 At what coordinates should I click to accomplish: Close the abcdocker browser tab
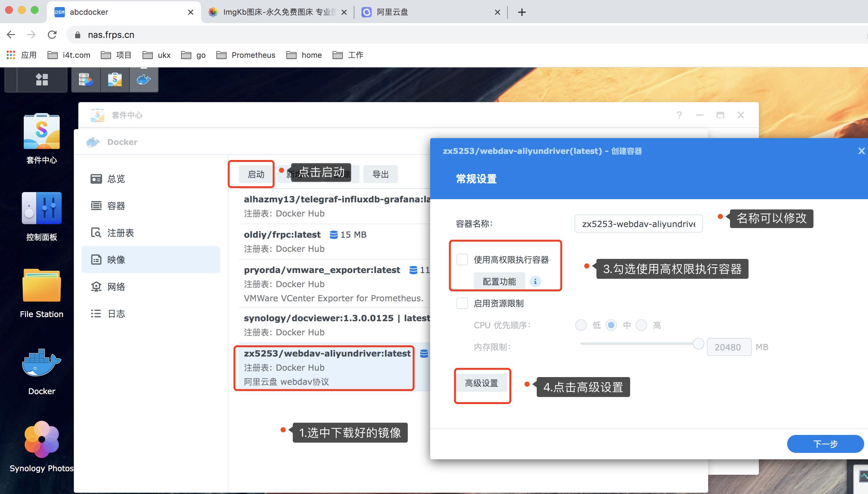click(x=191, y=12)
